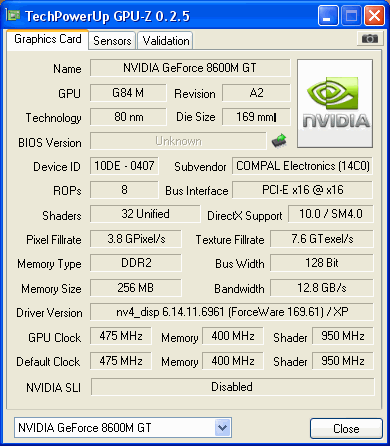This screenshot has width=390, height=446.
Task: Click the Default Clock label
Action: tap(48, 362)
